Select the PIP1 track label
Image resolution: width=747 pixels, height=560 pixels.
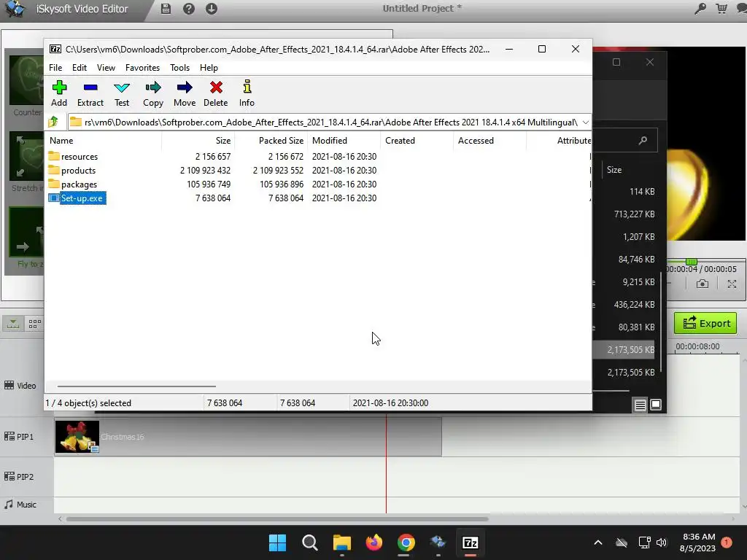[19, 437]
